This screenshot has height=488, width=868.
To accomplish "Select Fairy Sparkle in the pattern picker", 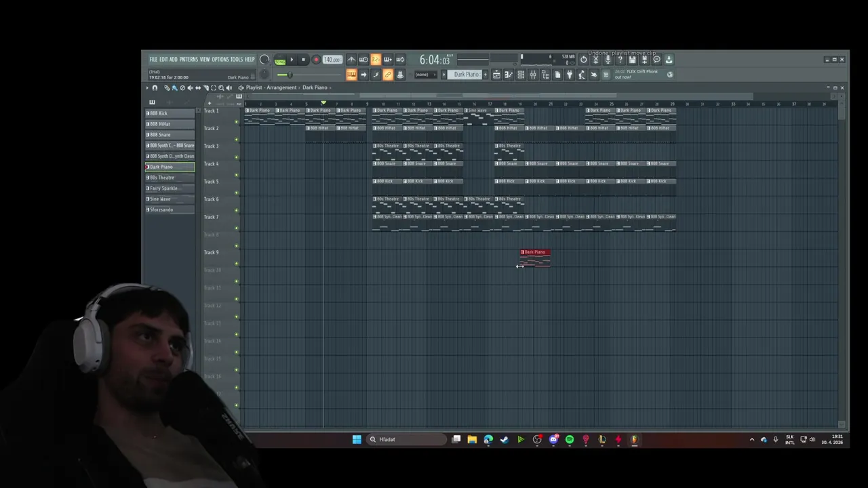I will tap(170, 188).
